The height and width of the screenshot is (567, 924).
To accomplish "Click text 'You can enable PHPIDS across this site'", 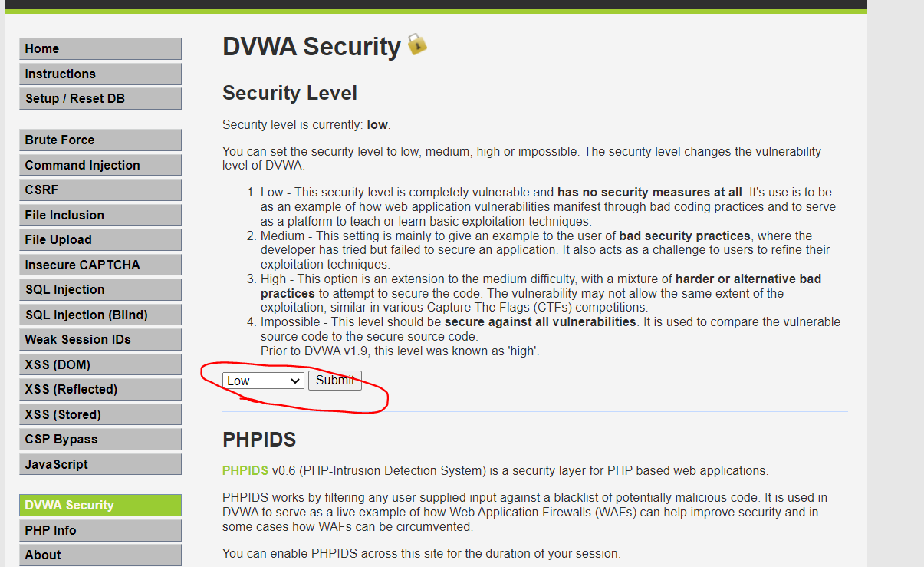I will [x=422, y=553].
